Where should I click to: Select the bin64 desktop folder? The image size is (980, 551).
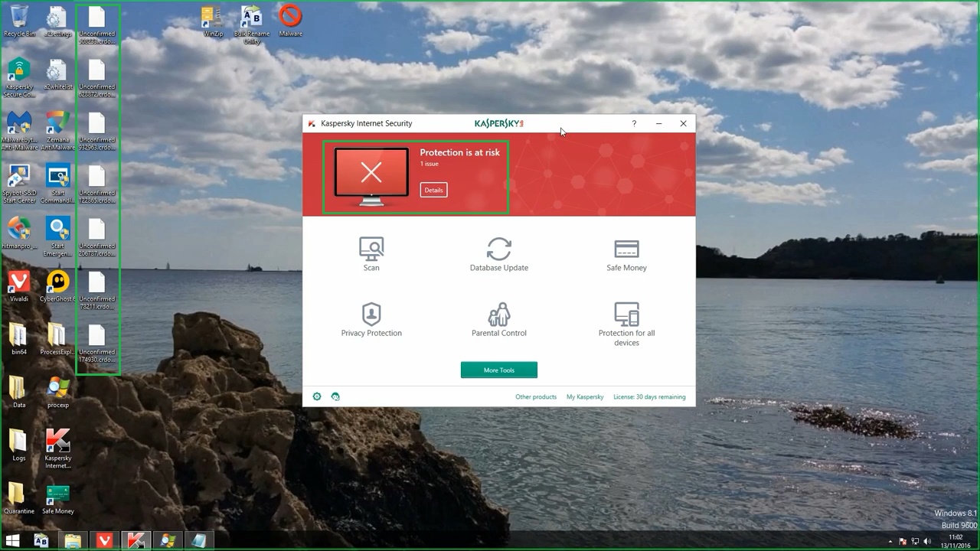tap(19, 339)
